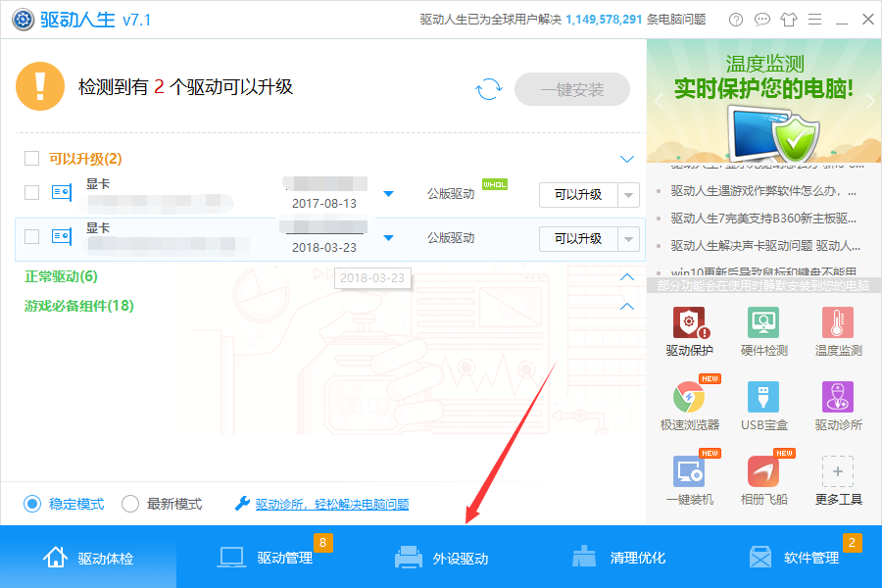Click the 2018-03-23 graphics card device icon
The height and width of the screenshot is (588, 882).
pos(62,236)
